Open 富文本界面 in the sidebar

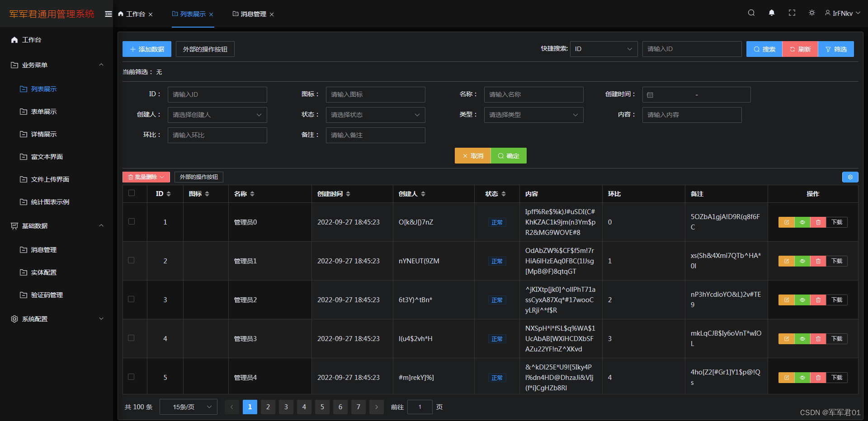click(x=57, y=157)
